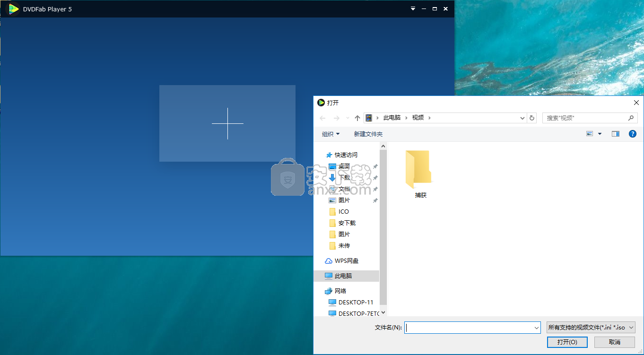Click the WPS网盘 cloud icon

(x=329, y=261)
